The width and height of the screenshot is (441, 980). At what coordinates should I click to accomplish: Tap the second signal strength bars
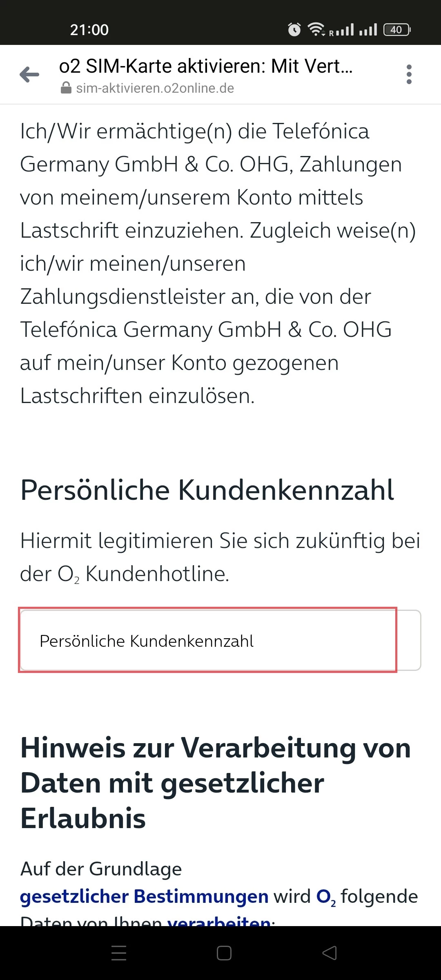[368, 30]
